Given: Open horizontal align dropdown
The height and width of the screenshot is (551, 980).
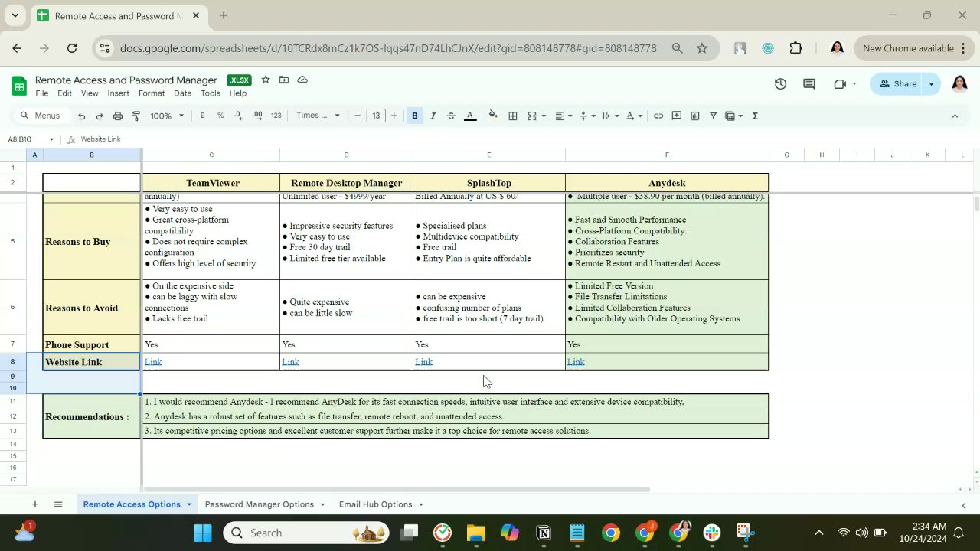Looking at the screenshot, I should coord(563,116).
